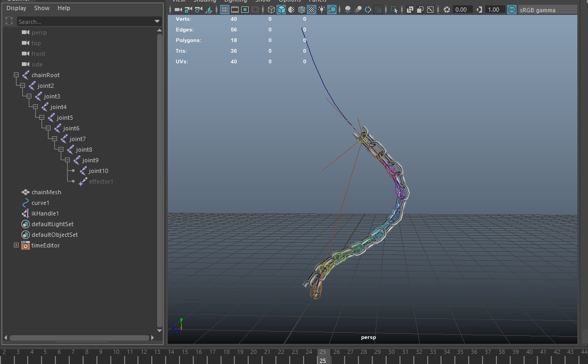Select the persp camera in Outliner

click(39, 32)
